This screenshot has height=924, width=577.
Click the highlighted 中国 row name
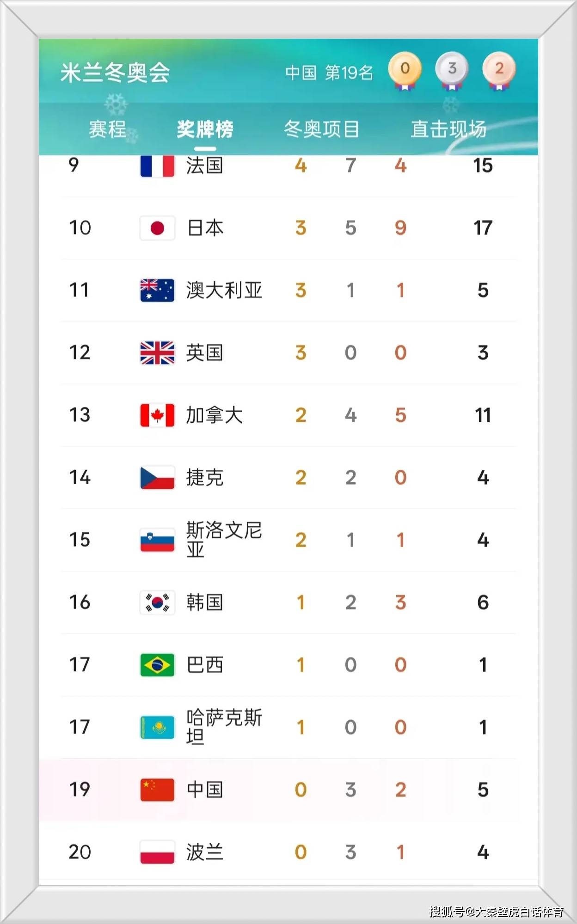(x=204, y=790)
